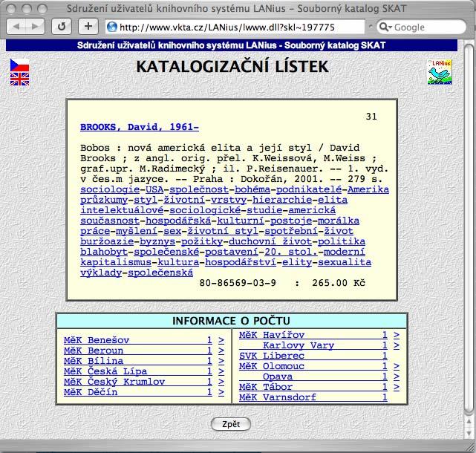Click the LANius bird logo
This screenshot has width=476, height=453.
pyautogui.click(x=440, y=72)
